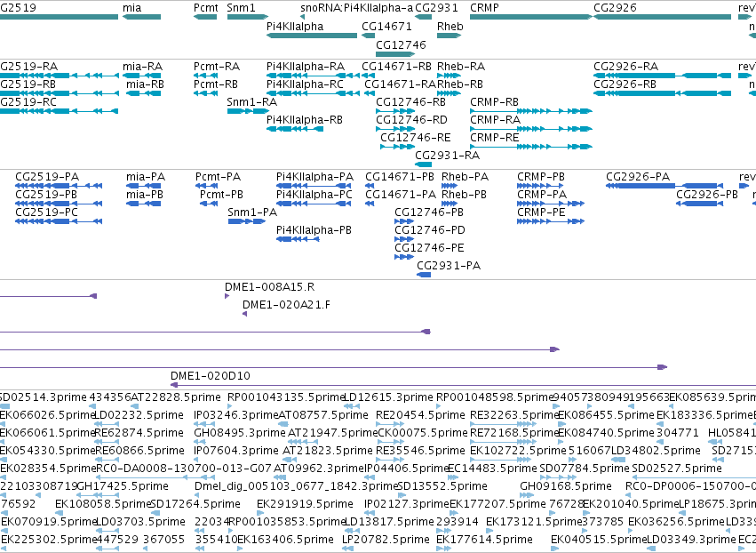Click the CRMP-RE transcript label

click(494, 138)
